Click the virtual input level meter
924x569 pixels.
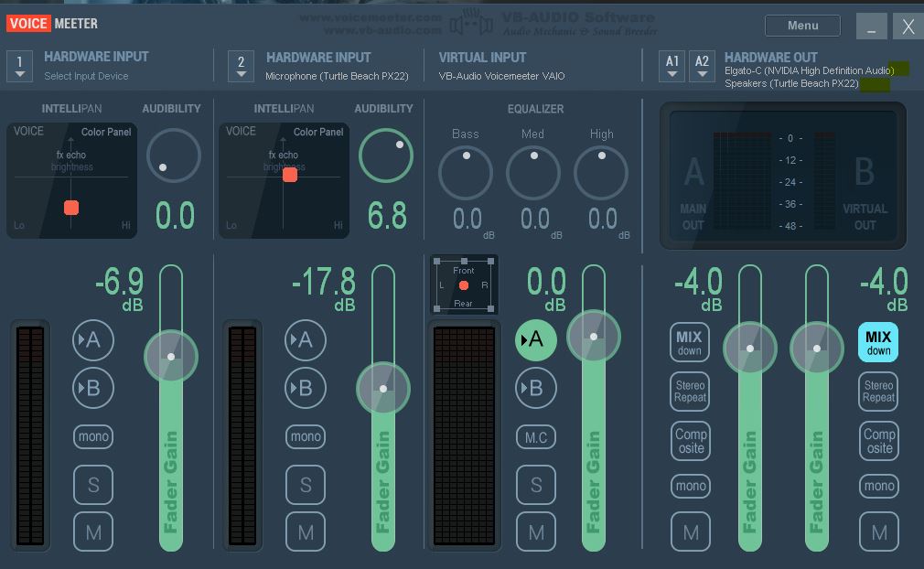(465, 435)
